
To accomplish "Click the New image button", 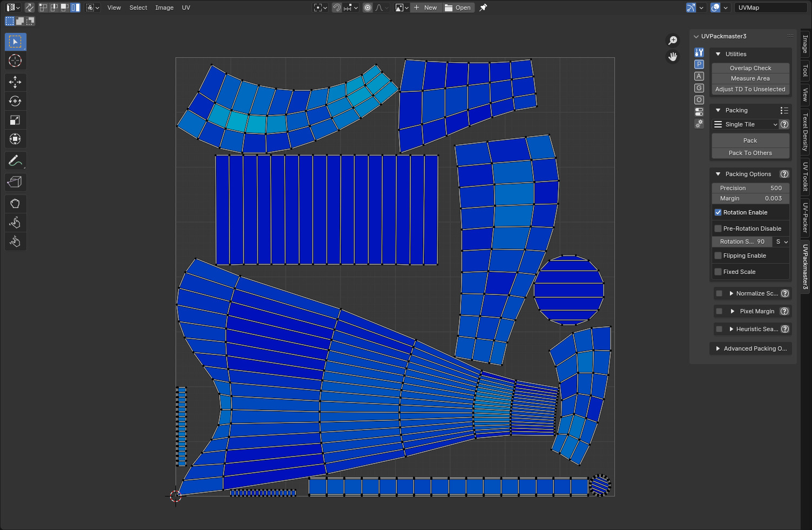I will (x=426, y=8).
